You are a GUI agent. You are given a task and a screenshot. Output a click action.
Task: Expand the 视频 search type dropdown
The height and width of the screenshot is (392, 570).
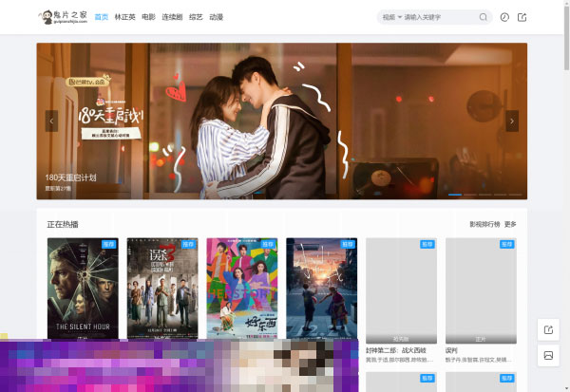point(390,17)
